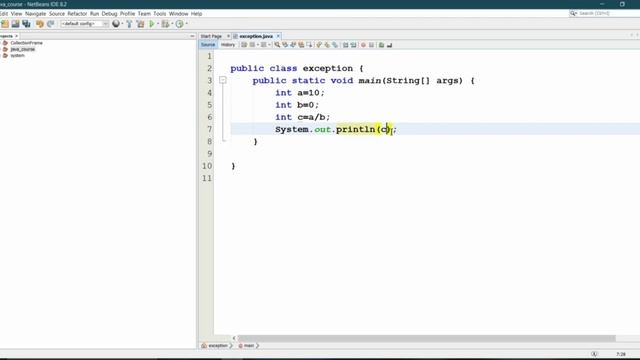Screen dimensions: 640x360
Task: Open the Navigate menu
Action: 36,14
